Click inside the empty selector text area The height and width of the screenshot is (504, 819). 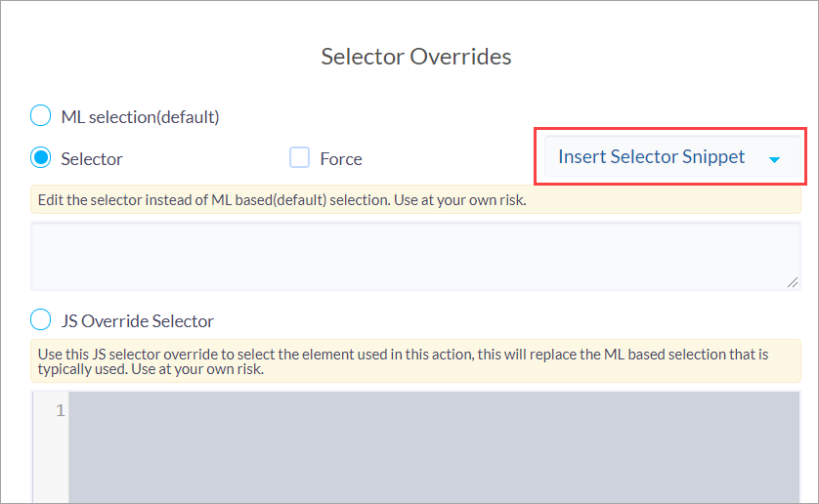(415, 256)
